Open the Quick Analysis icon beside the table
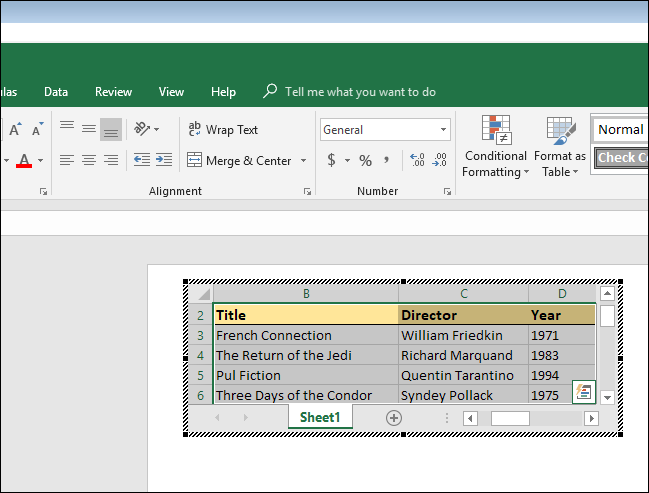 [x=584, y=392]
